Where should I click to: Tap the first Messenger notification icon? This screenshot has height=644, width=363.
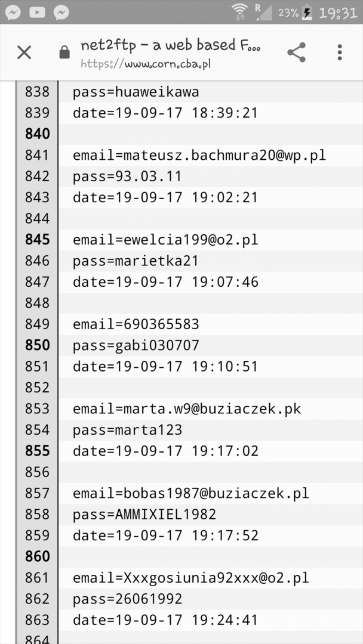(x=13, y=12)
